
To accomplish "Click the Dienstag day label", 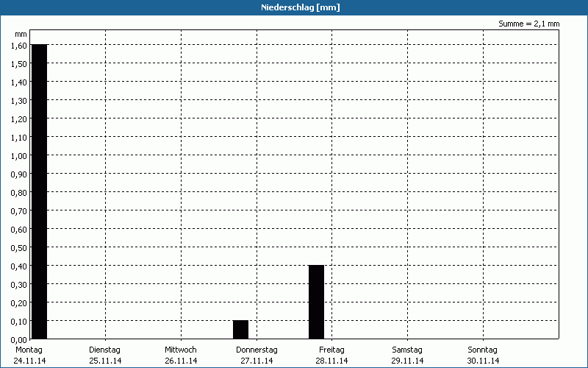I will tap(104, 350).
